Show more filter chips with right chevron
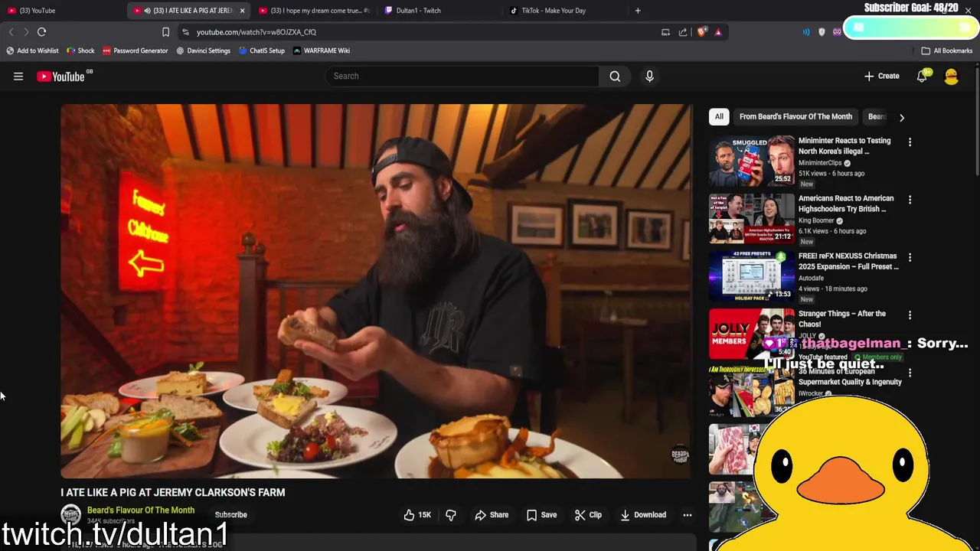Viewport: 980px width, 551px height. pos(901,117)
